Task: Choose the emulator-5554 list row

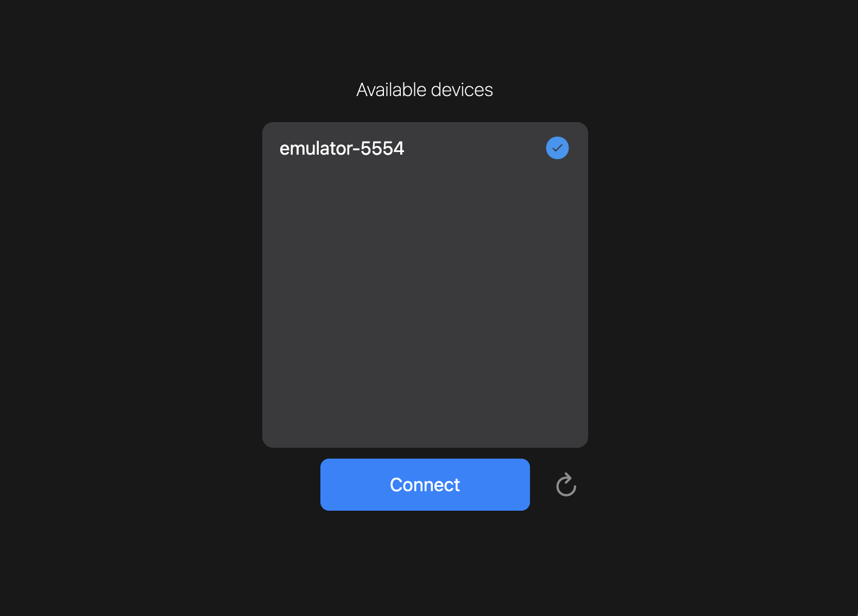Action: click(425, 148)
